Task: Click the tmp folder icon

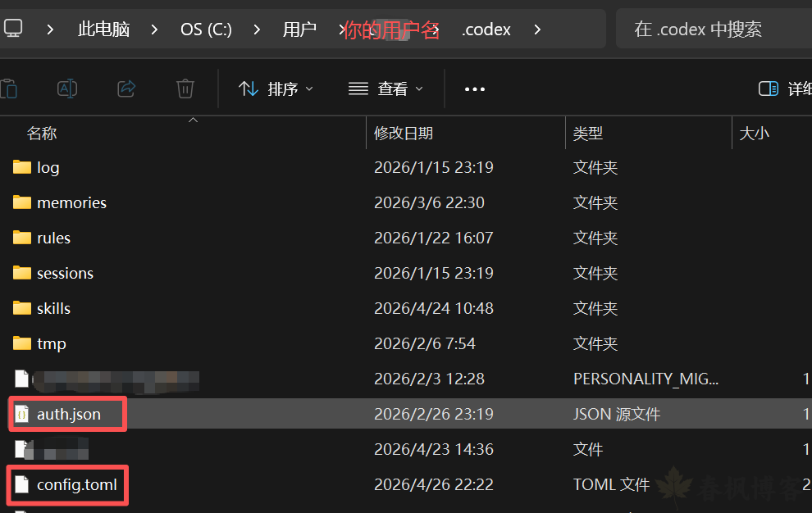Action: coord(22,343)
